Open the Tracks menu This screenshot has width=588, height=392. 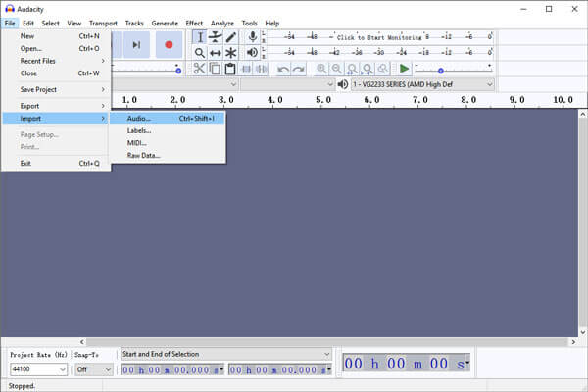(x=134, y=24)
